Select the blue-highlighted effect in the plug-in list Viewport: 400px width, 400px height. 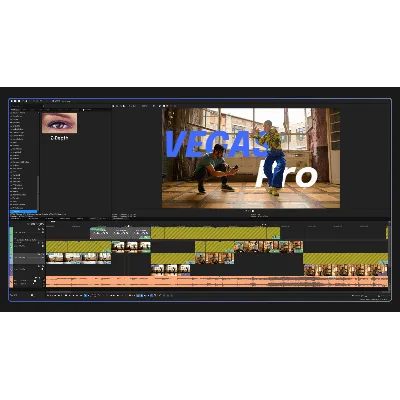point(23,212)
